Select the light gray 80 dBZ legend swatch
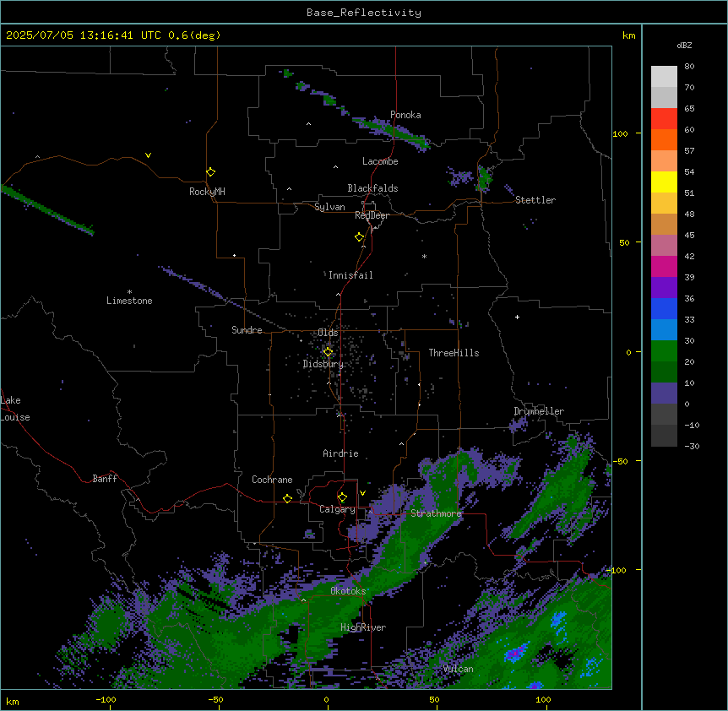 tap(664, 77)
